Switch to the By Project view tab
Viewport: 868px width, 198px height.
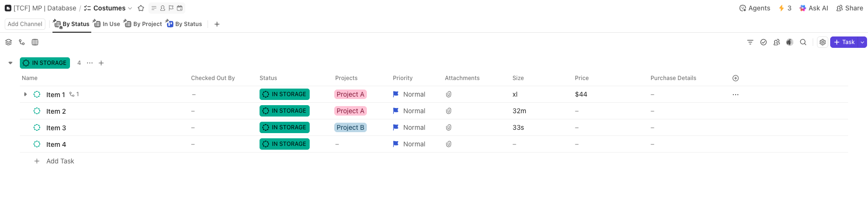pyautogui.click(x=143, y=24)
